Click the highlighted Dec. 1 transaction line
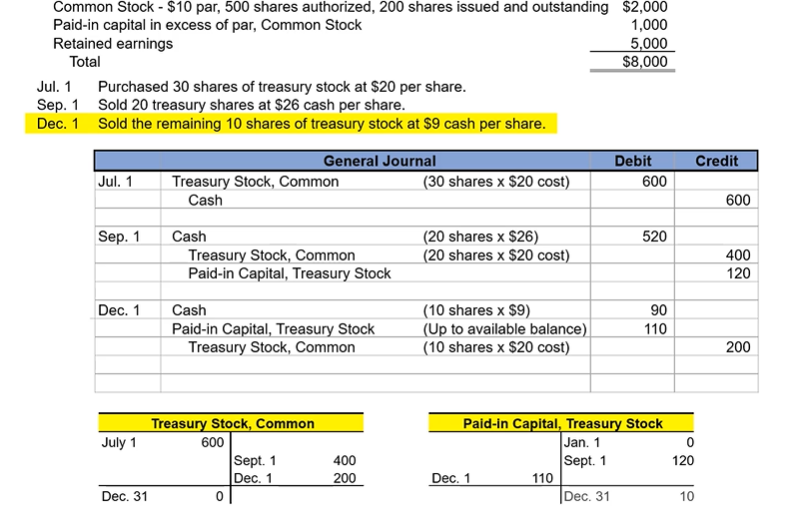Image resolution: width=788 pixels, height=523 pixels. pos(321,124)
